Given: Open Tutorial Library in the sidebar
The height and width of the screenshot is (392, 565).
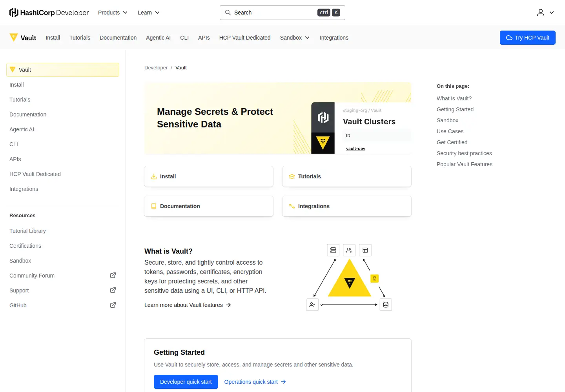Looking at the screenshot, I should point(27,231).
